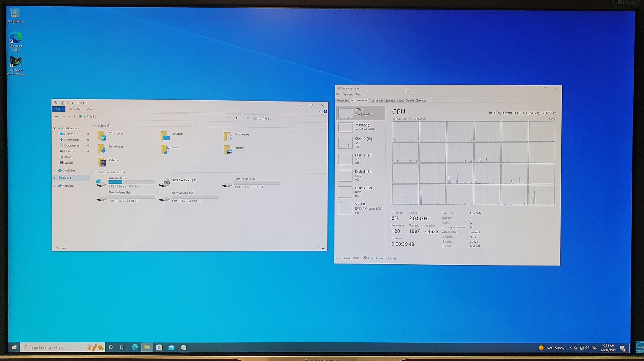
Task: Open Cortana from the taskbar circle icon
Action: [110, 347]
